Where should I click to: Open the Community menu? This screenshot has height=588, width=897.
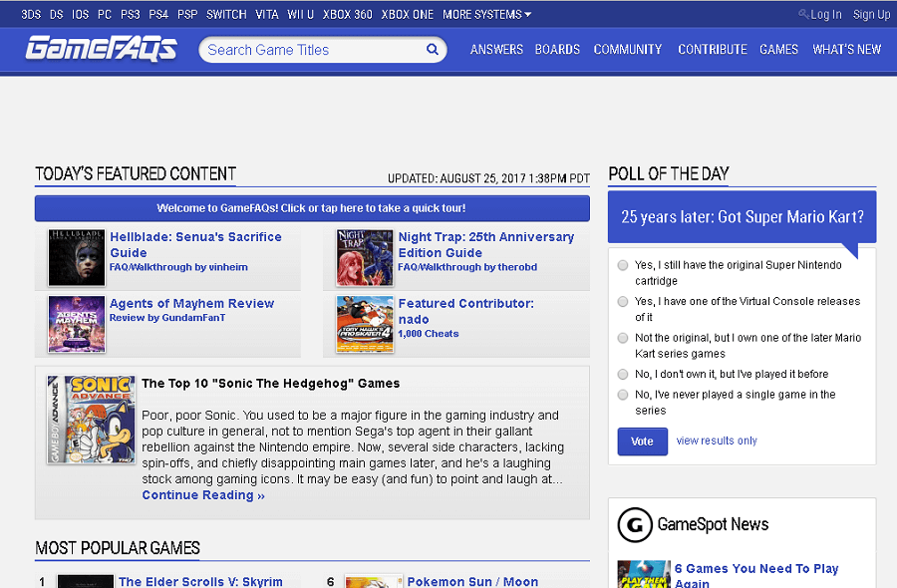point(628,50)
